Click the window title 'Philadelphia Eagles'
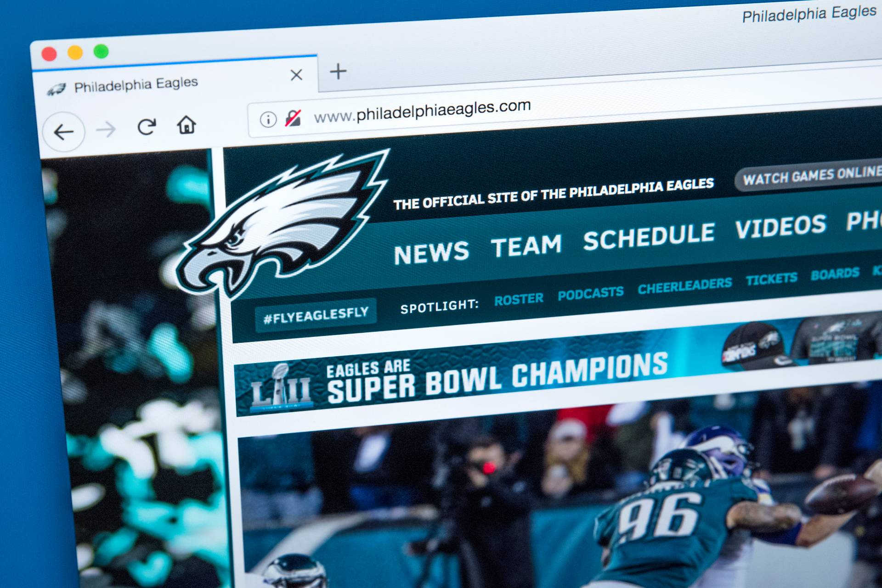Image resolution: width=882 pixels, height=588 pixels. (809, 14)
